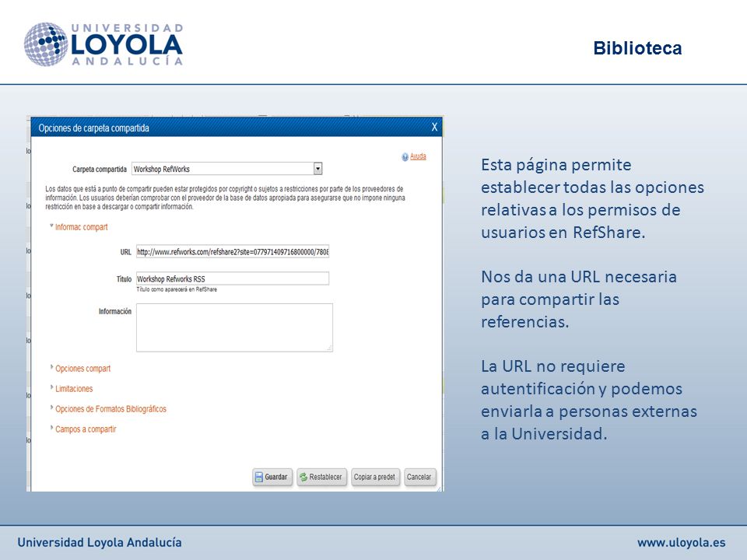Click the Cancelar button

pyautogui.click(x=419, y=477)
